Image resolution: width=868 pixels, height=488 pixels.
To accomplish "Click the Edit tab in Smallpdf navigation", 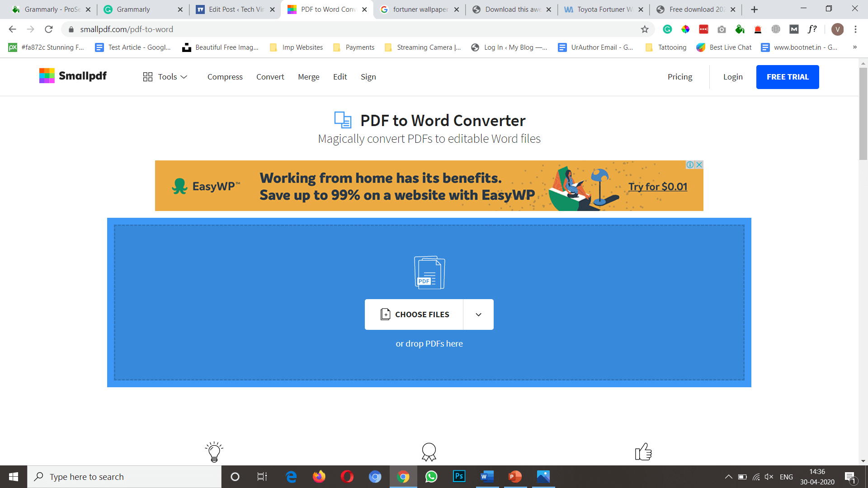I will pyautogui.click(x=339, y=76).
